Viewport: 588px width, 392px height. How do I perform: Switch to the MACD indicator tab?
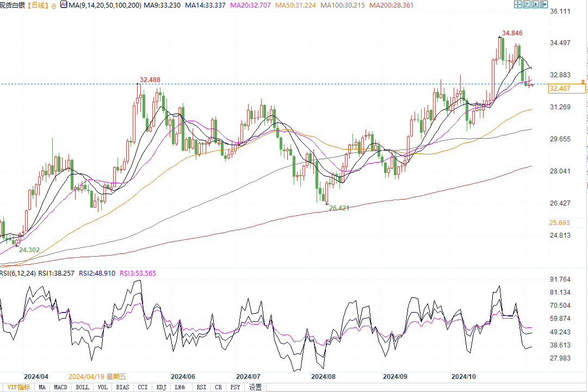[x=60, y=387]
